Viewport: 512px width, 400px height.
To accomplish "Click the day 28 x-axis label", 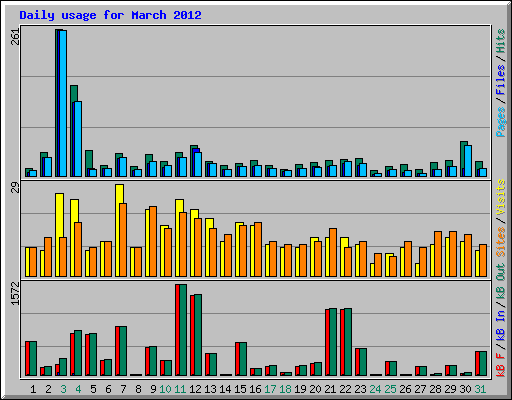I will 435,389.
